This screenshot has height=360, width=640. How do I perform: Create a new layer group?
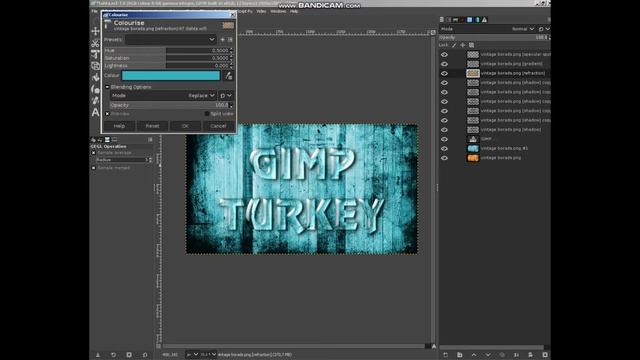pos(460,355)
